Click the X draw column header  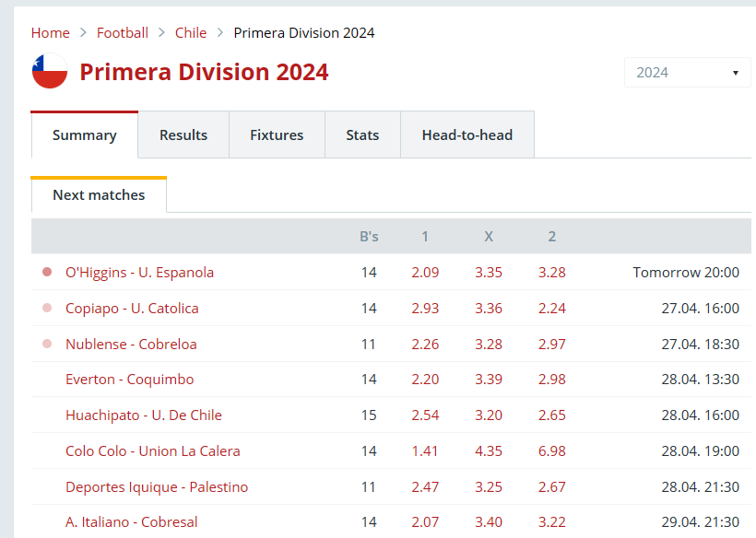point(489,237)
